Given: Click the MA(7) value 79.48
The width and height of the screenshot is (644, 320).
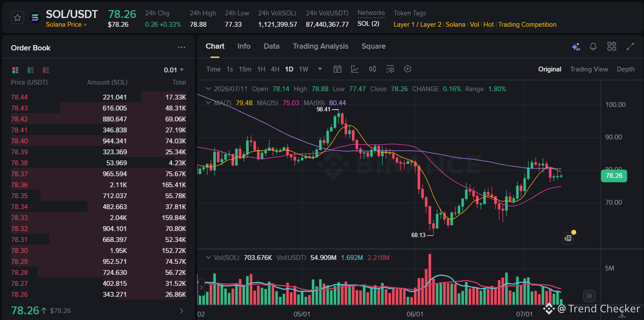Looking at the screenshot, I should pos(244,103).
